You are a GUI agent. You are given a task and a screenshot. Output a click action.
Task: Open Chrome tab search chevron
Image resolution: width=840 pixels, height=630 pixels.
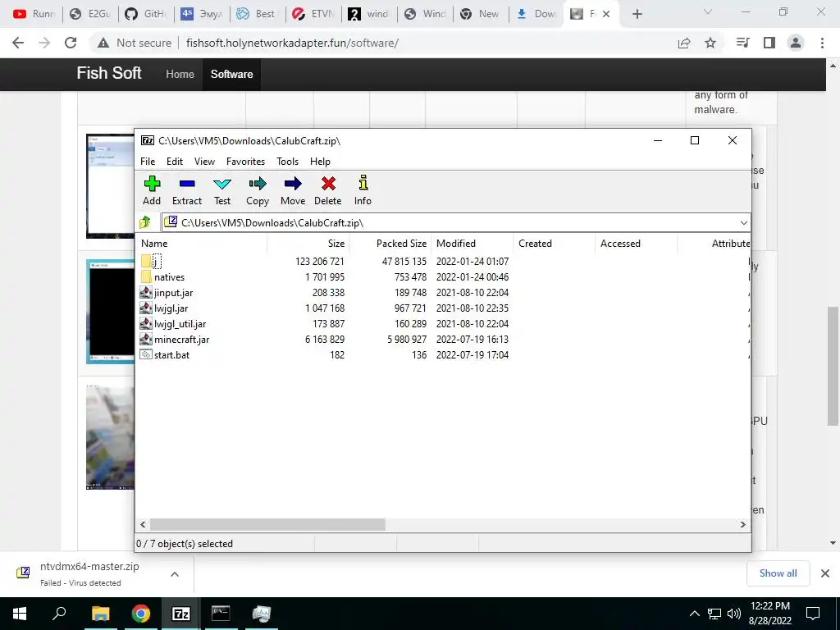point(708,11)
